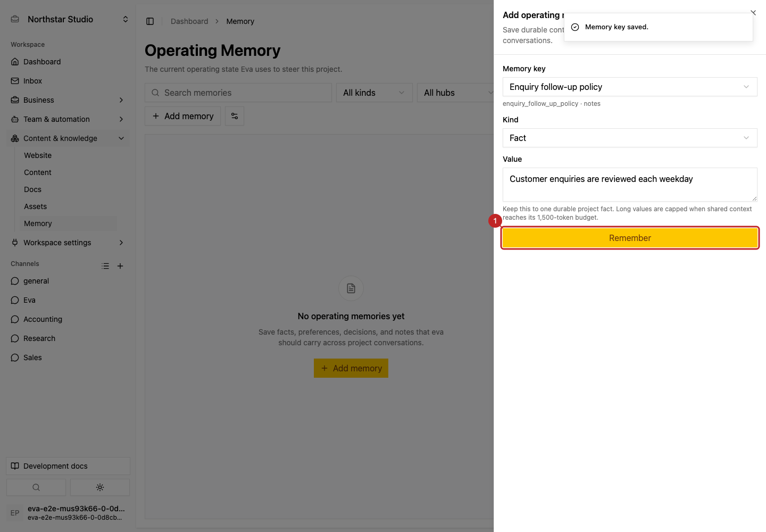The width and height of the screenshot is (766, 532).
Task: Open Development docs link
Action: coord(68,466)
